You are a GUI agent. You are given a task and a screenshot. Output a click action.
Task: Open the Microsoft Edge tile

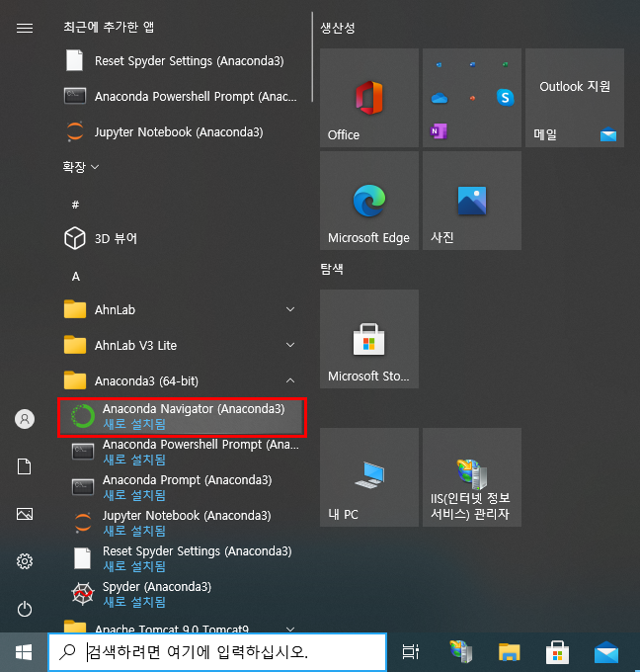369,201
